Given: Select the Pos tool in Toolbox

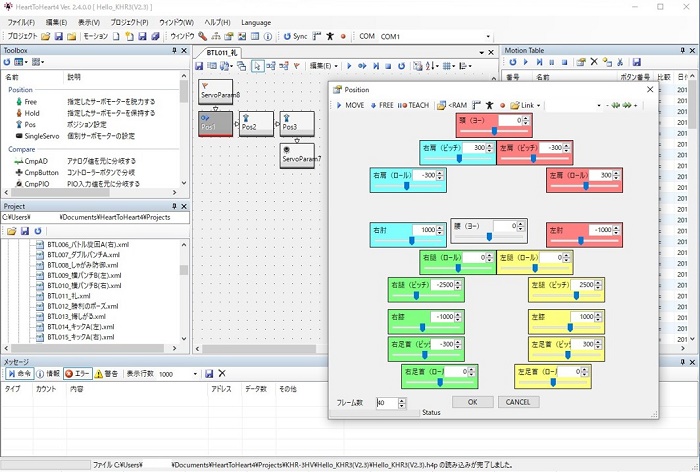Looking at the screenshot, I should [x=30, y=125].
